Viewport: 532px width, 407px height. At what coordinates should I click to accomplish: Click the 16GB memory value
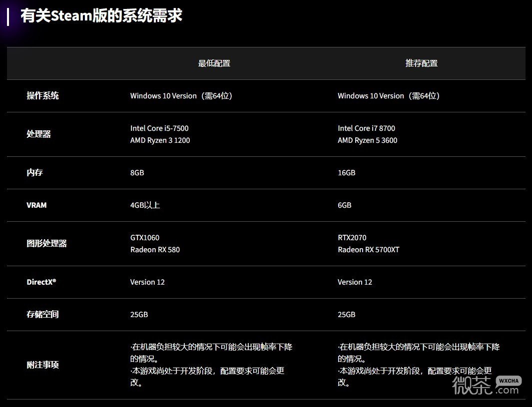point(346,173)
